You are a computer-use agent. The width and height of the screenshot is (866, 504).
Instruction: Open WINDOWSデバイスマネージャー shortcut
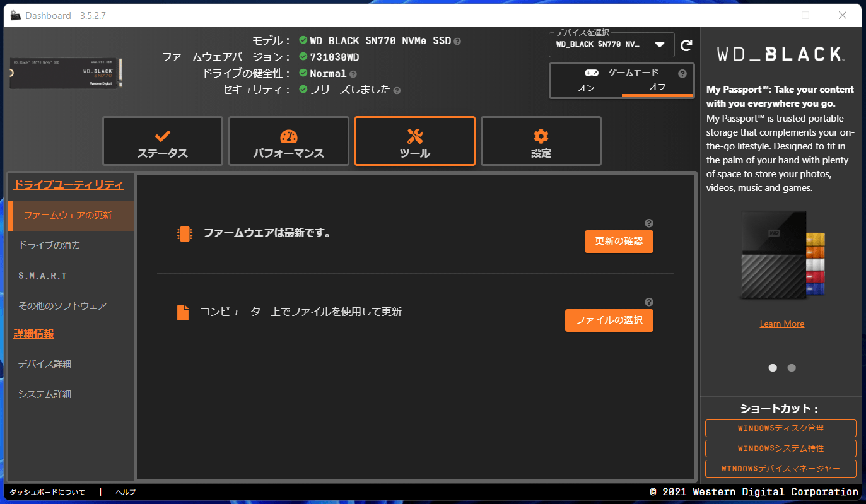(781, 469)
